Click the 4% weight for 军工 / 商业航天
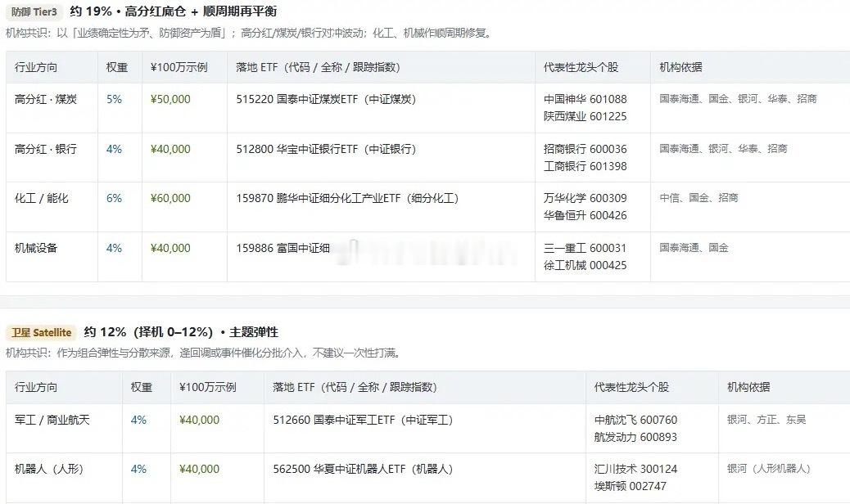 [138, 420]
